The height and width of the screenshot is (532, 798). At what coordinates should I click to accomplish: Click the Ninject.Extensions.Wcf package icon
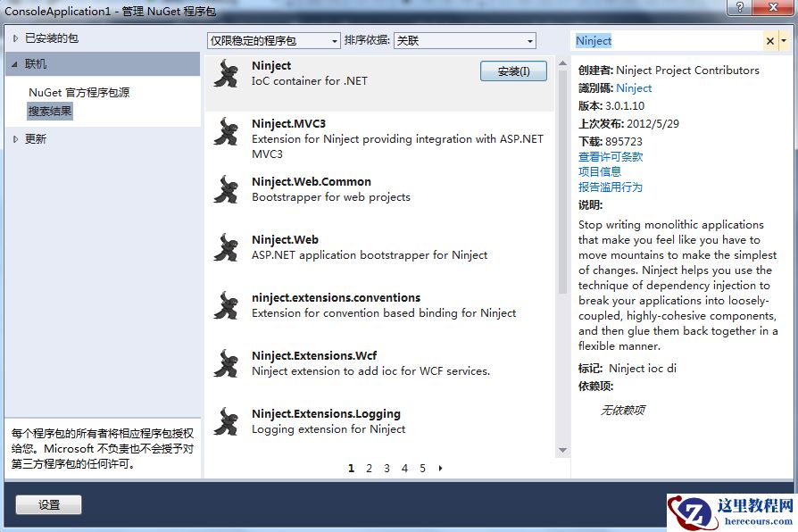click(227, 364)
